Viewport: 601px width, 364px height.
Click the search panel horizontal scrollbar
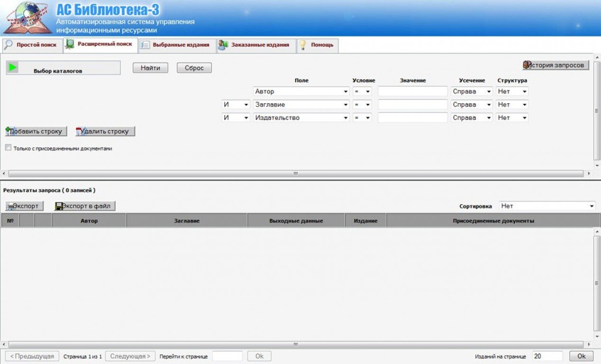click(x=295, y=173)
